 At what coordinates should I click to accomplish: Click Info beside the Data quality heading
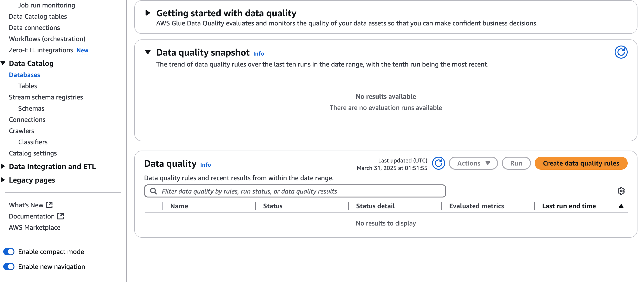[x=205, y=165]
